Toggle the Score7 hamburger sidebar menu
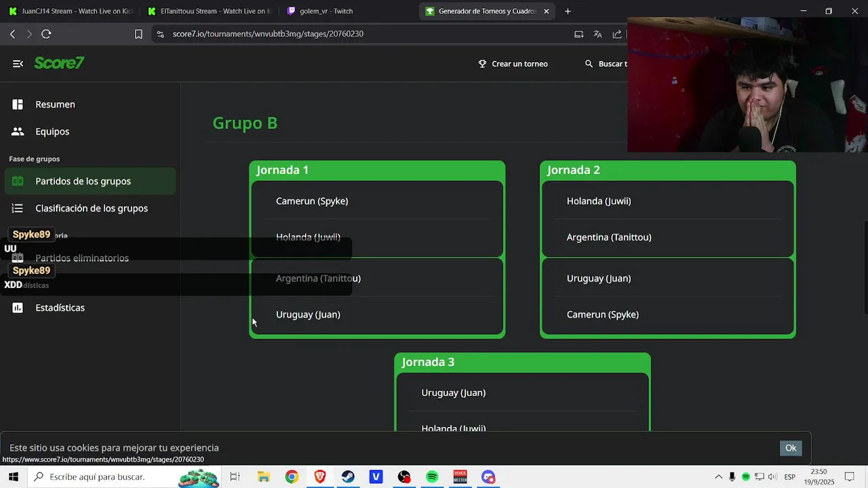Viewport: 868px width, 488px height. coord(18,64)
